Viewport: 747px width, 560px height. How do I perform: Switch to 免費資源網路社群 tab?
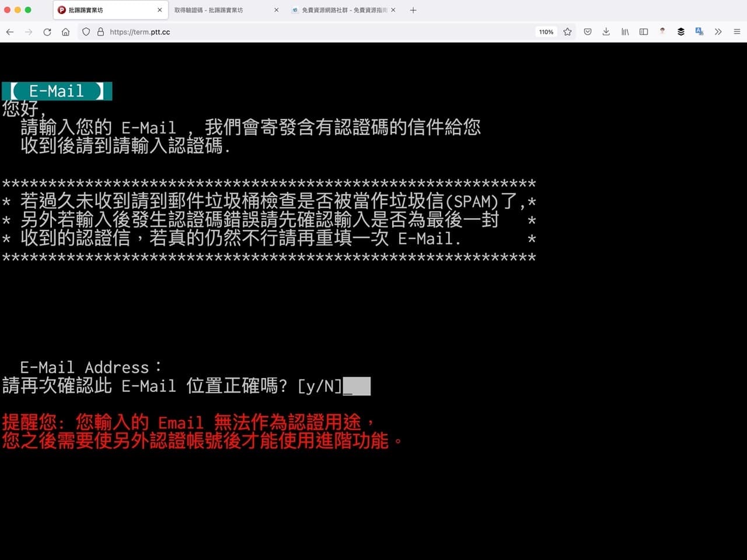[x=343, y=10]
